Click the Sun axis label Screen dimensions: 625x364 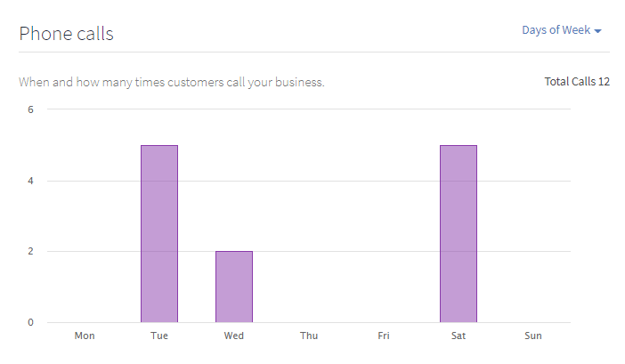point(533,336)
